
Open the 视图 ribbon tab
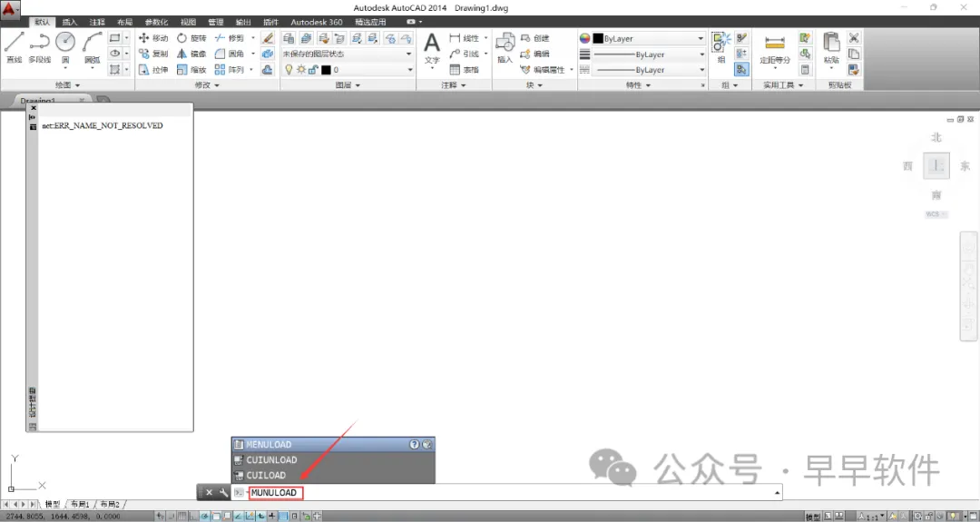click(188, 22)
